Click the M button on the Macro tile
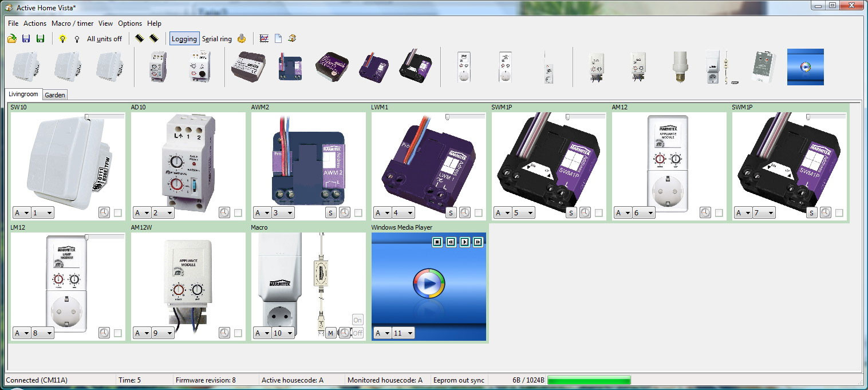This screenshot has height=390, width=868. 330,333
